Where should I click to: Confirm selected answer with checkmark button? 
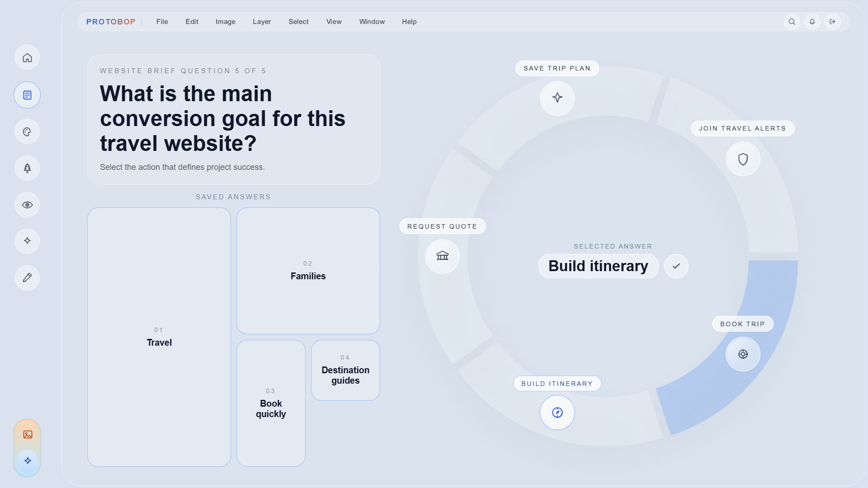676,266
